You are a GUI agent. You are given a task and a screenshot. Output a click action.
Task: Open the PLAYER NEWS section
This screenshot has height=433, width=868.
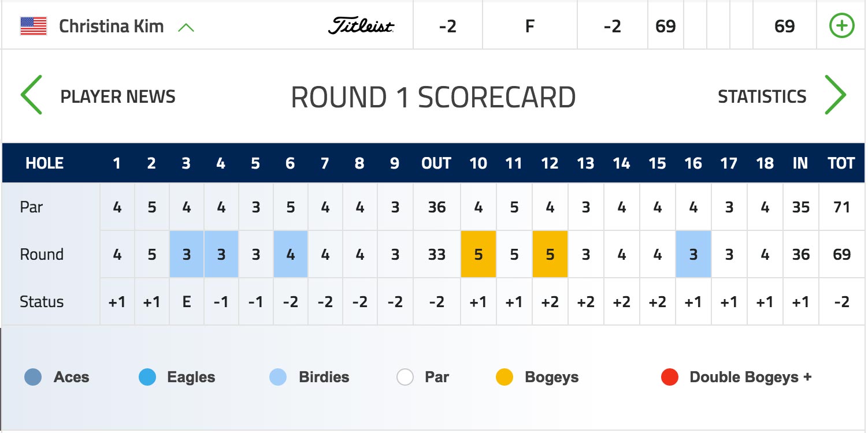point(118,96)
